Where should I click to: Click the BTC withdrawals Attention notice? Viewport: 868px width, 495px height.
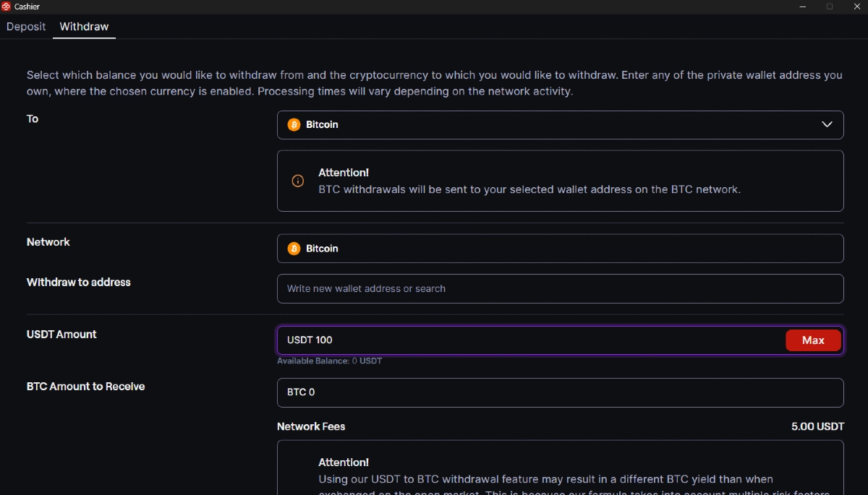tap(560, 181)
